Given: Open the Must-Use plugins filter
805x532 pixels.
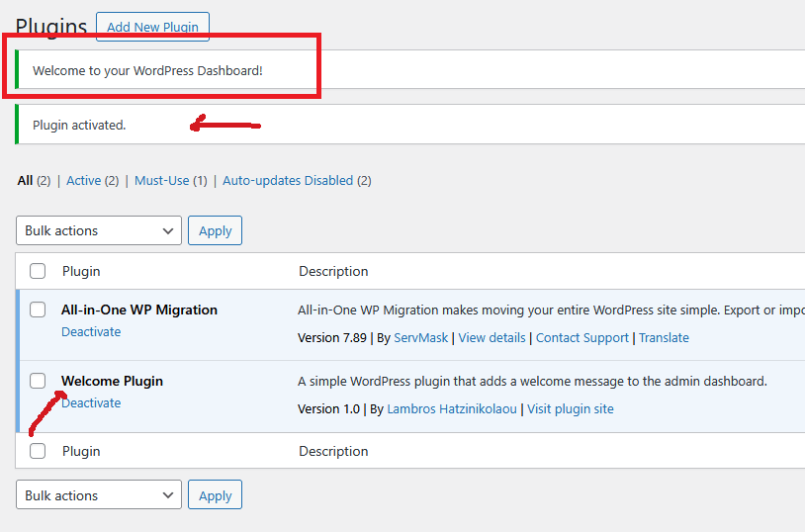Looking at the screenshot, I should tap(160, 181).
